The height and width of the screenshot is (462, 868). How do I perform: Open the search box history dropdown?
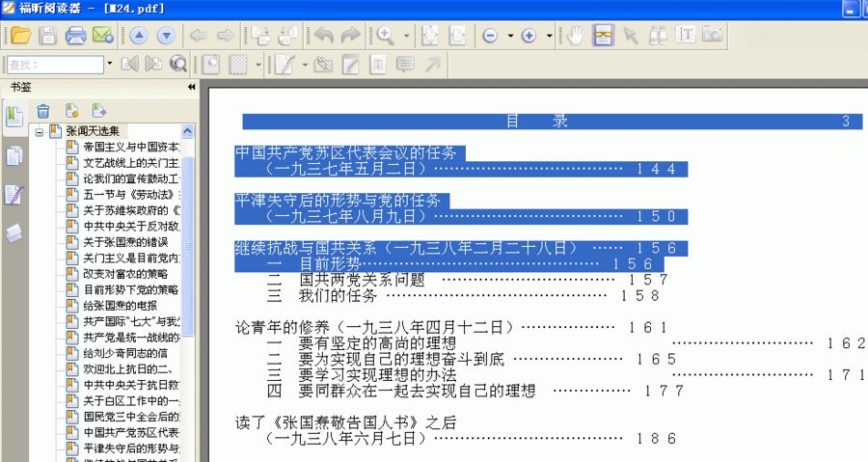click(x=110, y=65)
